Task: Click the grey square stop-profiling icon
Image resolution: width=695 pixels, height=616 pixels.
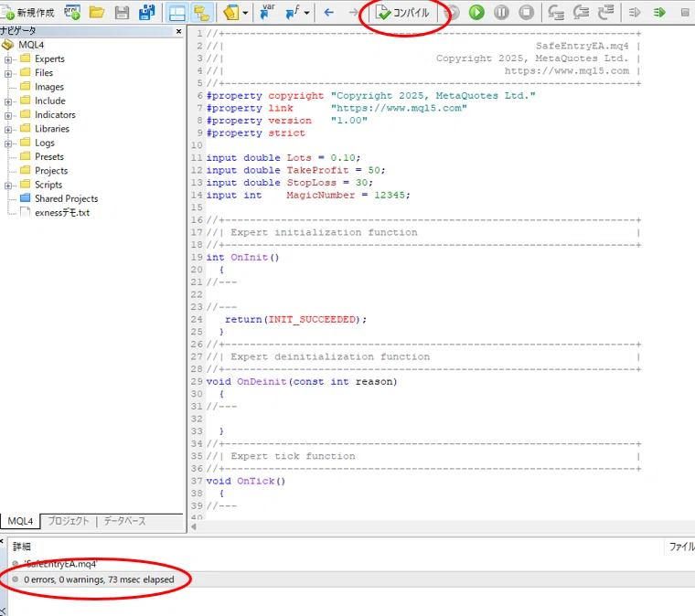Action: [685, 13]
